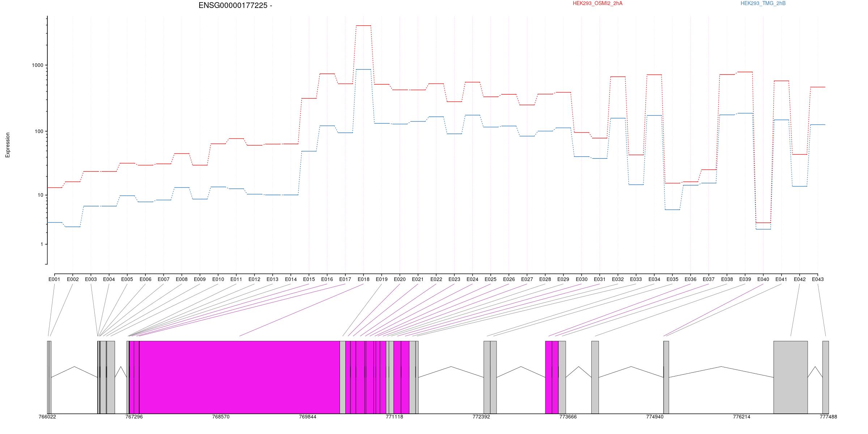Click the 1000 y-axis tick label

(x=38, y=65)
